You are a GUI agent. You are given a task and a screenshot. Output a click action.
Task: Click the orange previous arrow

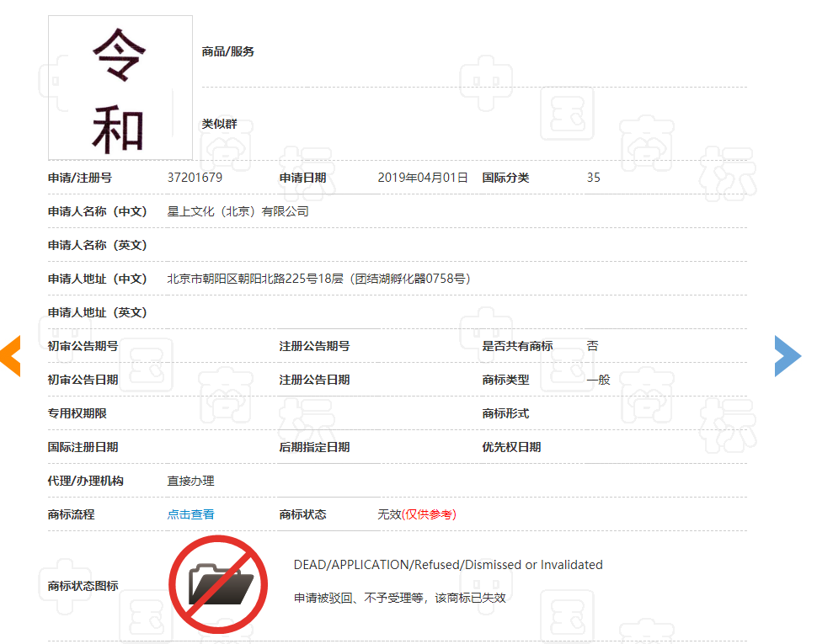pyautogui.click(x=10, y=355)
